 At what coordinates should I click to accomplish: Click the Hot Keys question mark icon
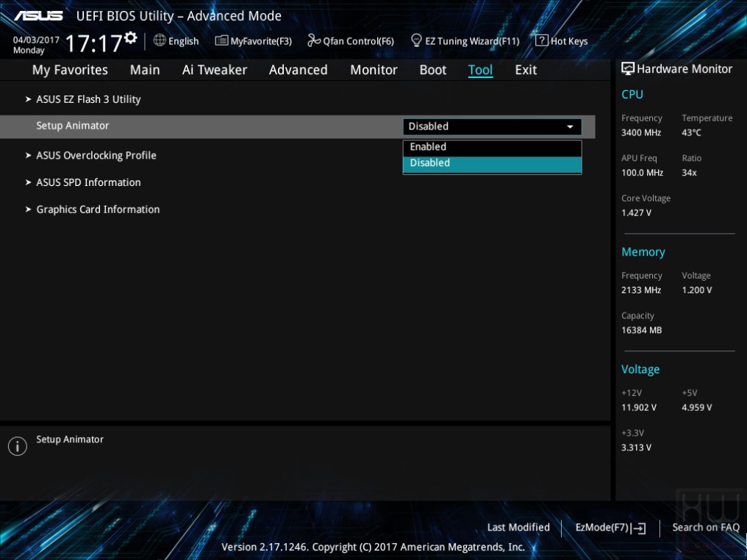[542, 40]
